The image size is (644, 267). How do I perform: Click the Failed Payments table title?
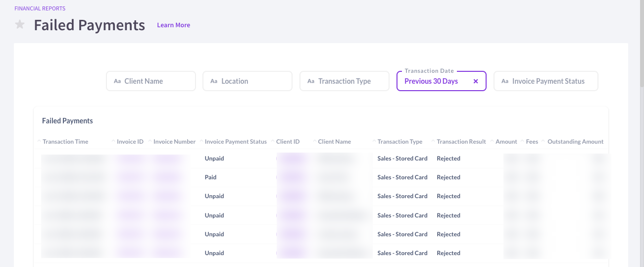(x=67, y=121)
